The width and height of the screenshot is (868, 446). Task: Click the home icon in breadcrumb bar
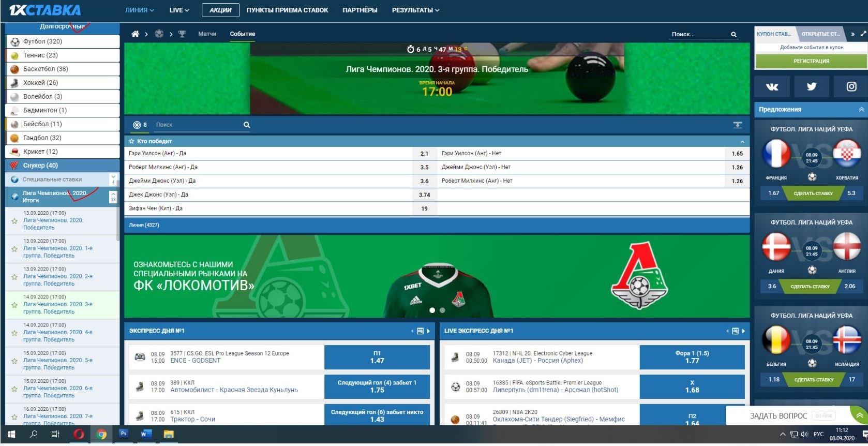coord(135,34)
